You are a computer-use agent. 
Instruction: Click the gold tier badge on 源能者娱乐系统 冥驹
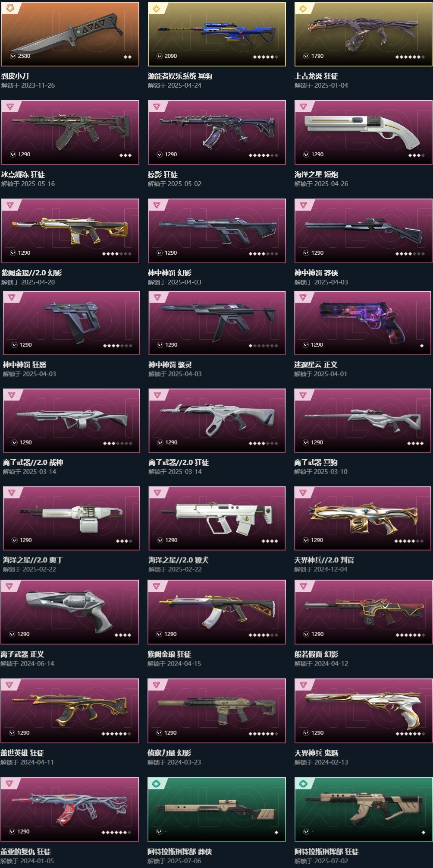pyautogui.click(x=157, y=9)
